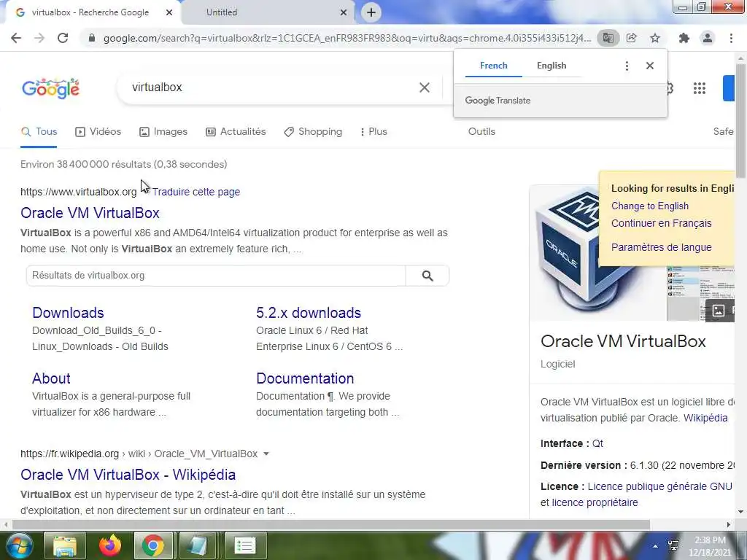
Task: Open Windows Explorer from taskbar
Action: click(x=64, y=545)
